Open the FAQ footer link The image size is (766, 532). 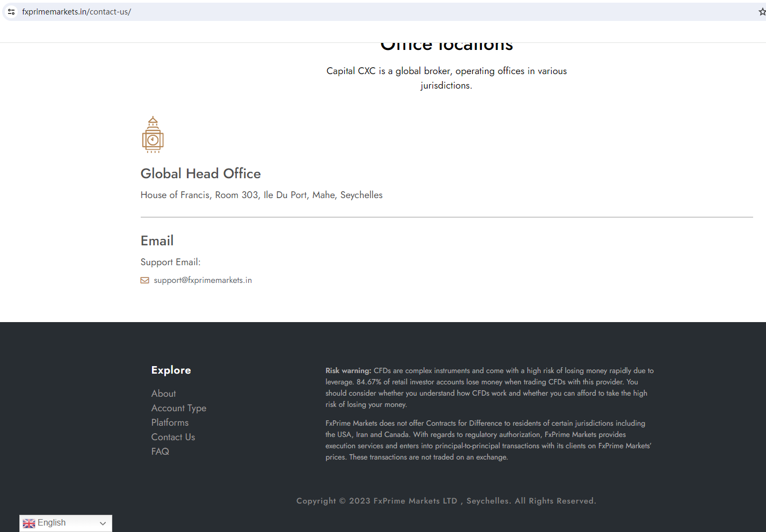click(x=160, y=451)
